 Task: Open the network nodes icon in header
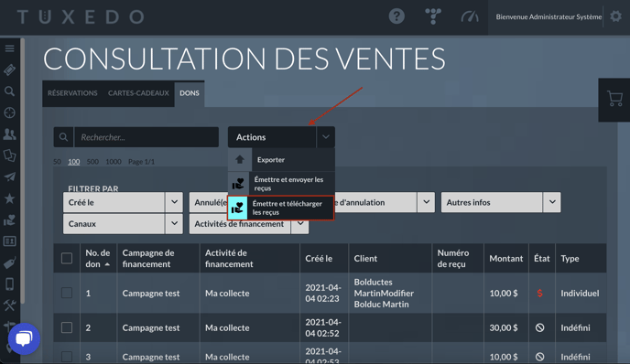(x=433, y=16)
